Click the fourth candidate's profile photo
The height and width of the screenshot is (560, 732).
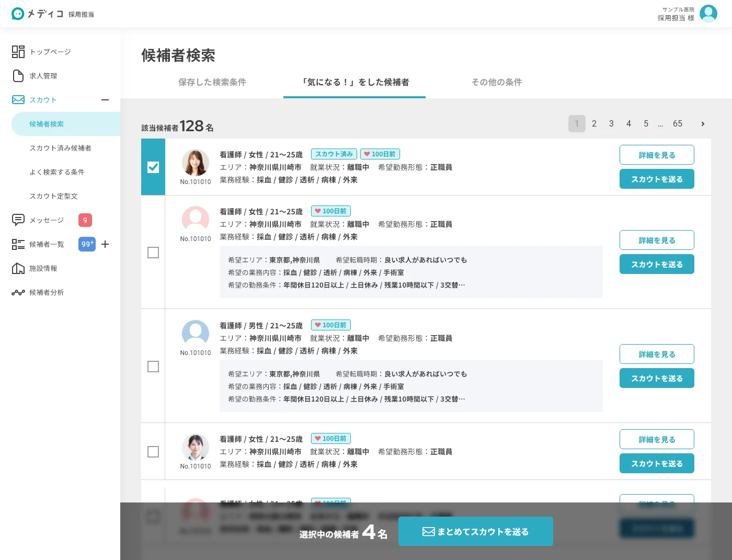(x=196, y=447)
